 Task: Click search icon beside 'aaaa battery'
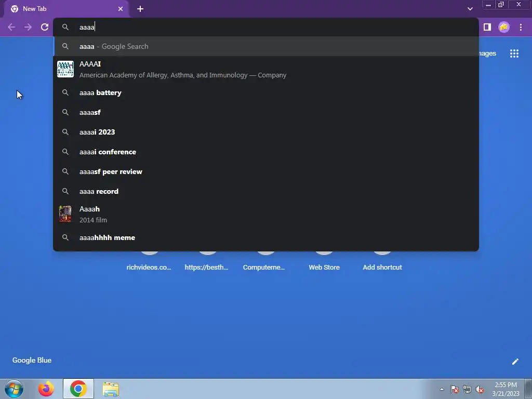[x=65, y=92]
